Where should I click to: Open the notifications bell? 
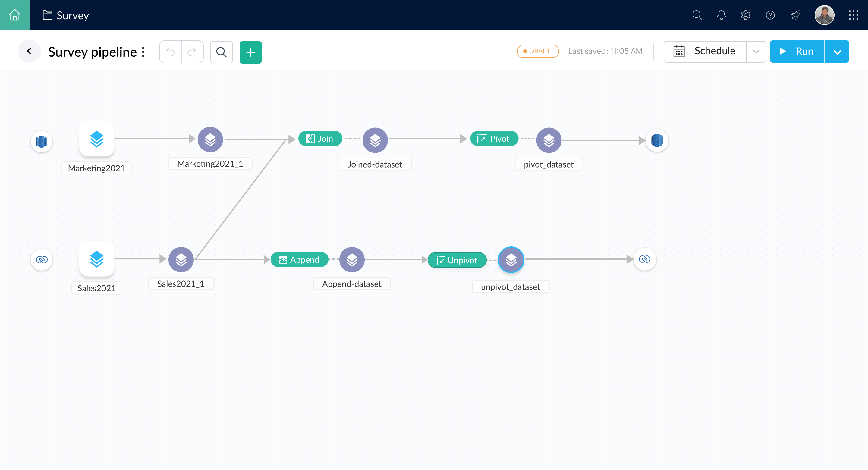click(x=722, y=15)
